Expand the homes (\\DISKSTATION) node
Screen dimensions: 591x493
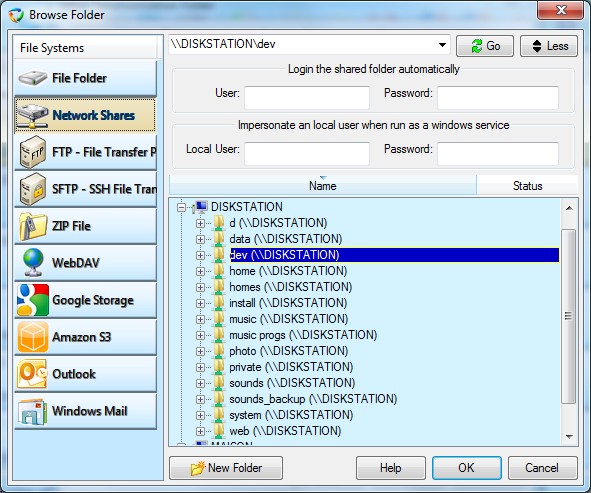tap(200, 287)
